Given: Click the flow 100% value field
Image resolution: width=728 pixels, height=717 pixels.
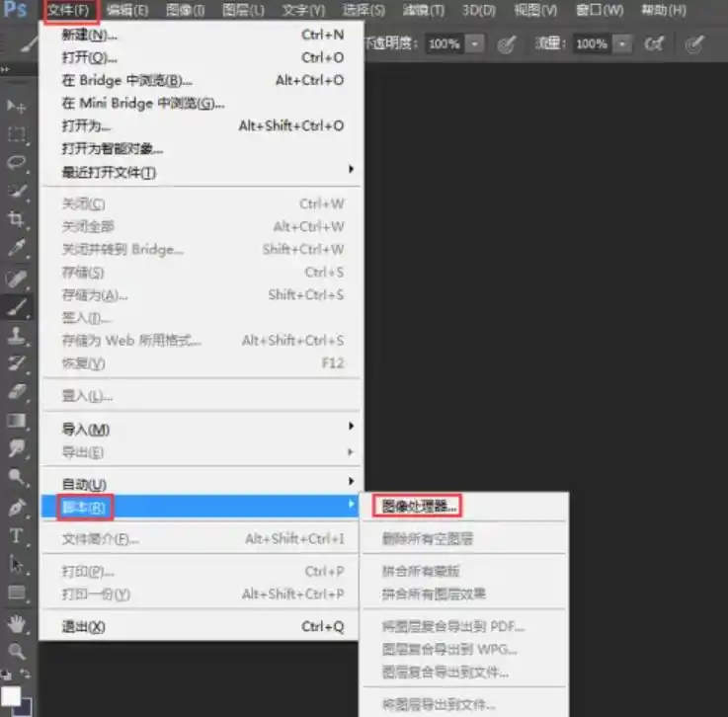Looking at the screenshot, I should 592,44.
